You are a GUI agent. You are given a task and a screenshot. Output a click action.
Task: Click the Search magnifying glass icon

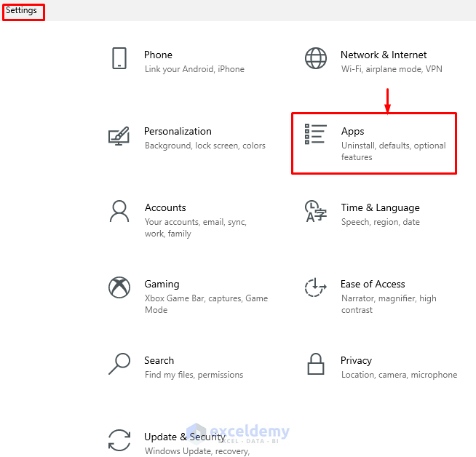(x=119, y=363)
